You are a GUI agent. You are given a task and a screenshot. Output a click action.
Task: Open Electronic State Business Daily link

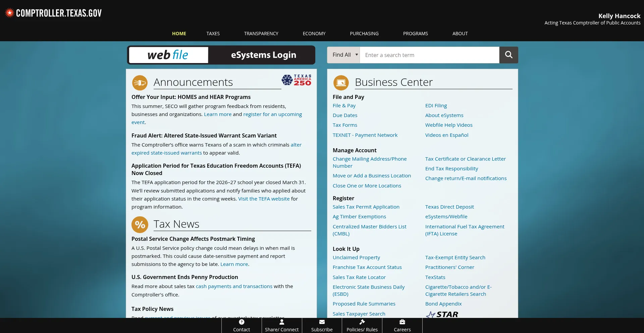369,290
